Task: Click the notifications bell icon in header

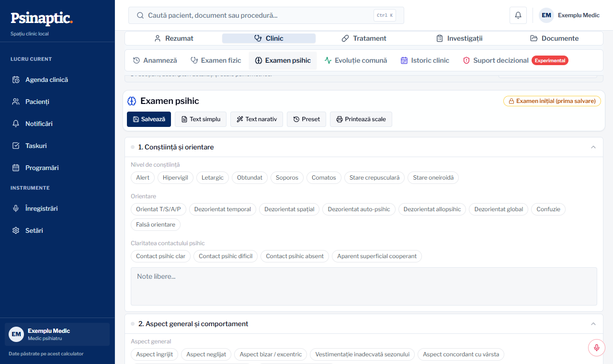Action: [x=518, y=15]
